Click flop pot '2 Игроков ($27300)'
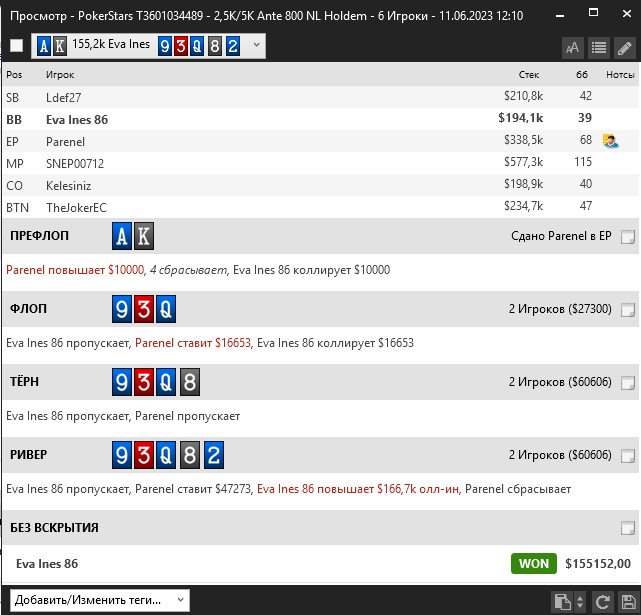Screen dimensions: 641x615 (560, 309)
